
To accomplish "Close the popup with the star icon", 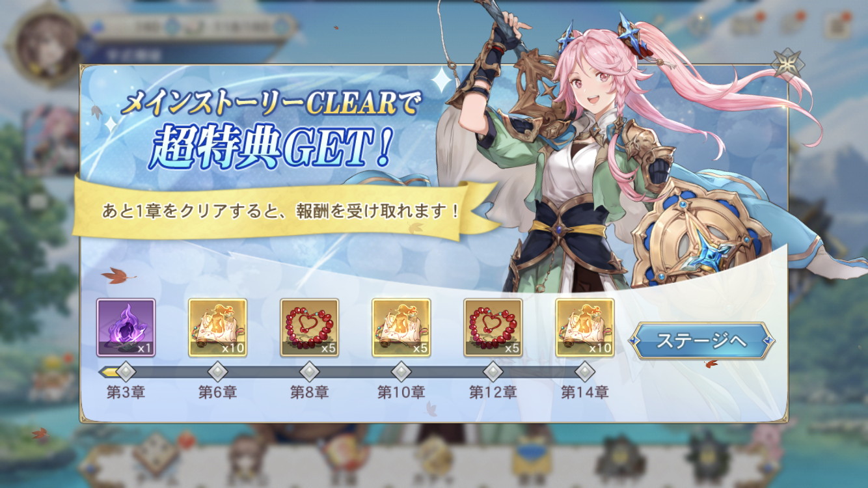I will [787, 64].
